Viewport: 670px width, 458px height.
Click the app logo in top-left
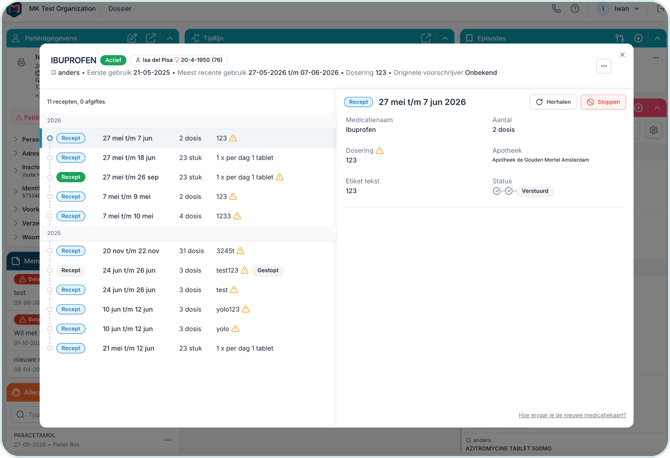click(x=14, y=9)
